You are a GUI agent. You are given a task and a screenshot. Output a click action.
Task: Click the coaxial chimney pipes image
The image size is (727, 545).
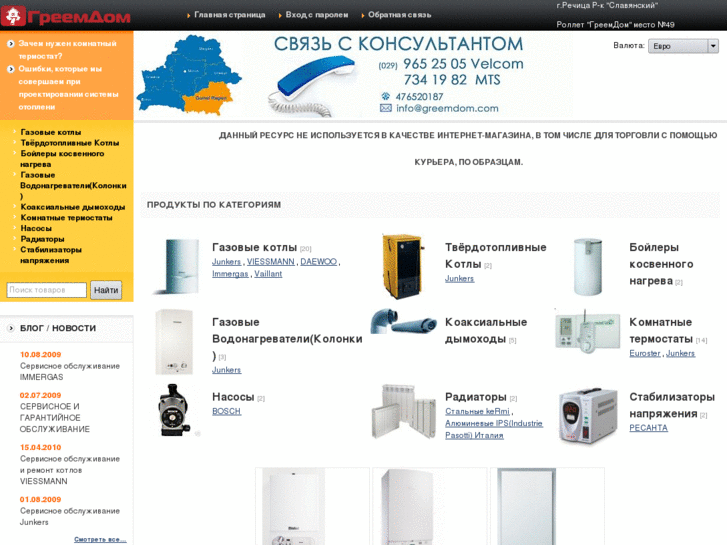tap(403, 321)
